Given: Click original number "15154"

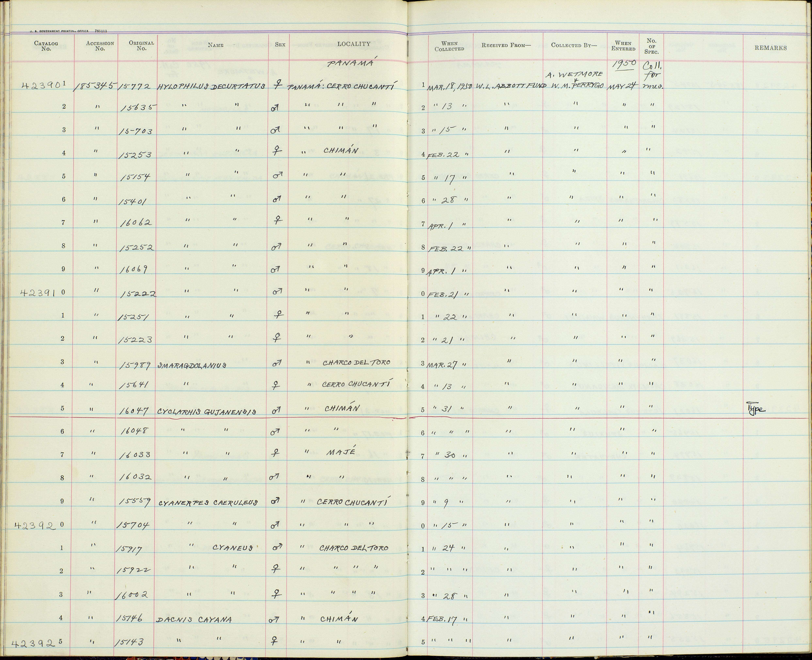Looking at the screenshot, I should (x=135, y=178).
